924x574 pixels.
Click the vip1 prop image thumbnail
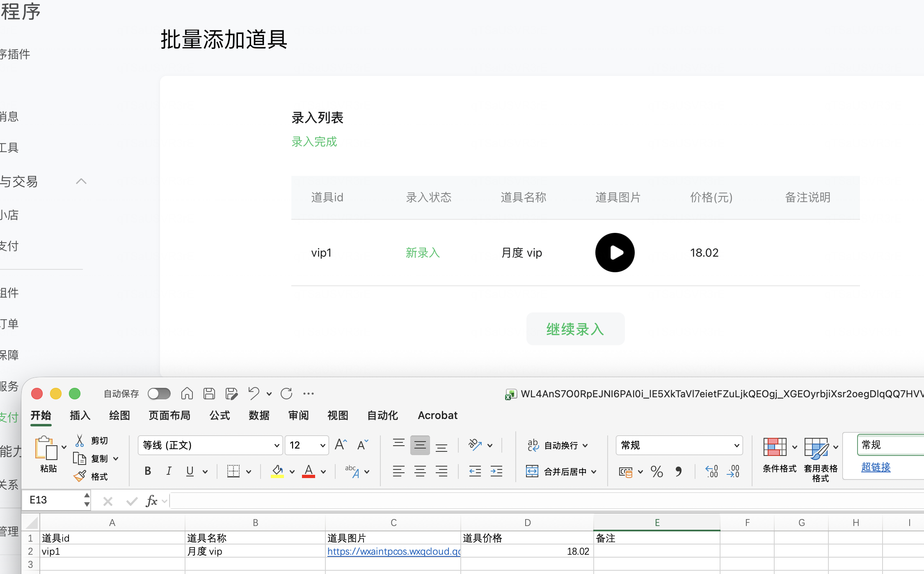[615, 253]
